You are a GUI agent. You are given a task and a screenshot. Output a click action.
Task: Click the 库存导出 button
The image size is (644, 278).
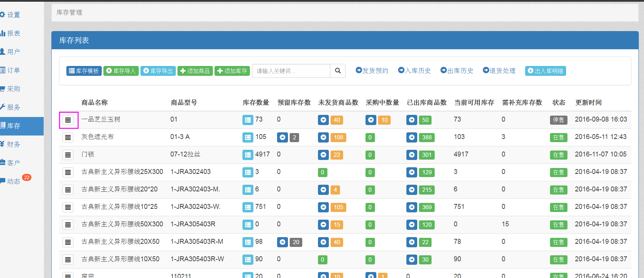158,71
